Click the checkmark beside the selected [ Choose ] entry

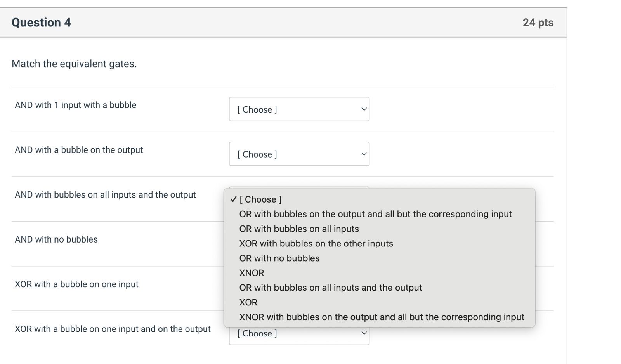233,199
